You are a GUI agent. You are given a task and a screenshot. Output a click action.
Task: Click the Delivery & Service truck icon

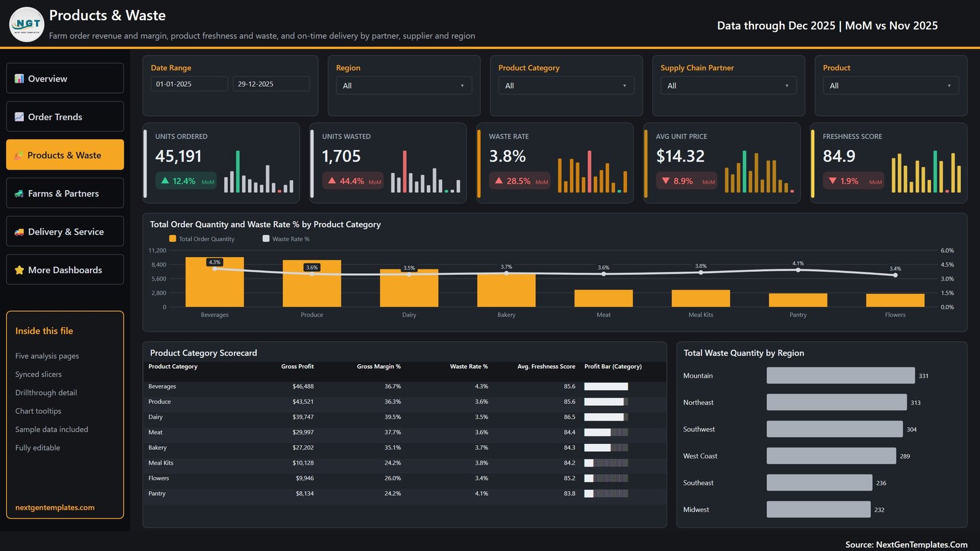click(19, 232)
